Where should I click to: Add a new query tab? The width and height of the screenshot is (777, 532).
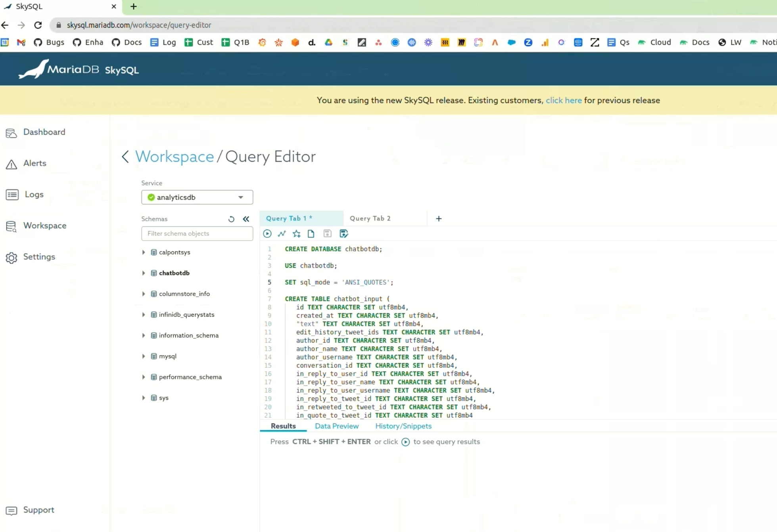439,218
